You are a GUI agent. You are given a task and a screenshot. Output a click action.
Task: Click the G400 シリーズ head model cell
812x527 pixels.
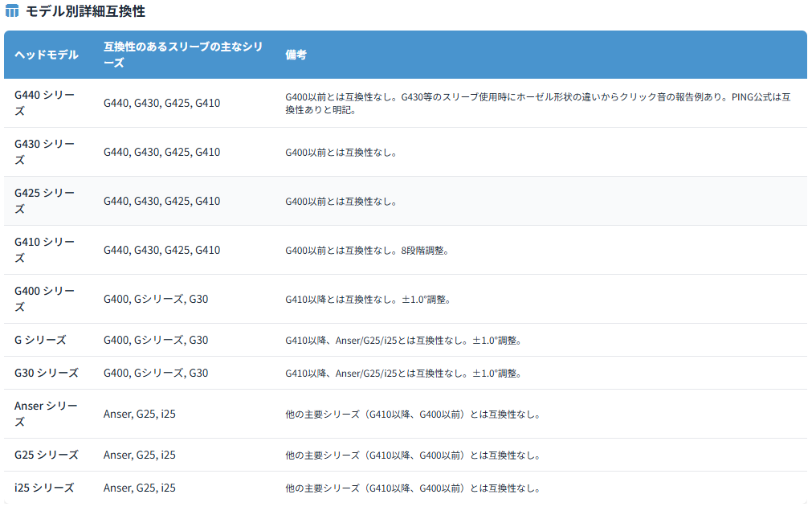tap(45, 299)
